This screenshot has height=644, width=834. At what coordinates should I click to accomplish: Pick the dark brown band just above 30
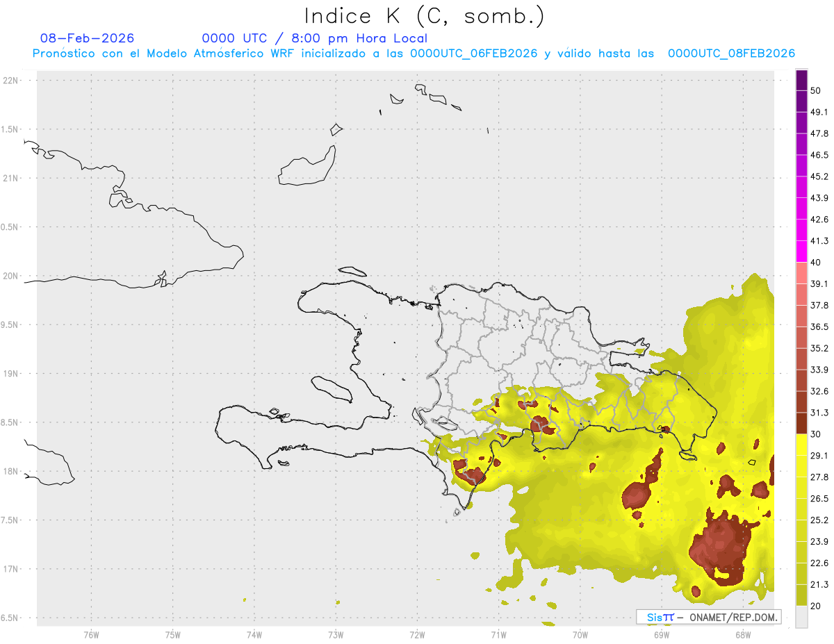[x=801, y=424]
